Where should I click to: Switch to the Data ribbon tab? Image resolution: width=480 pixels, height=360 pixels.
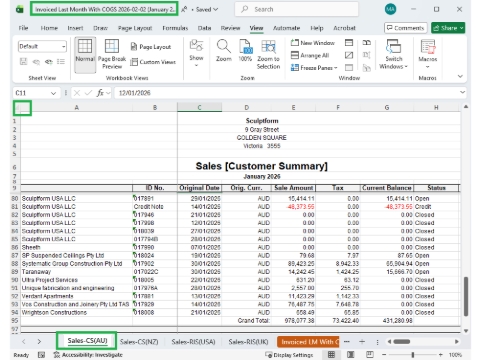pyautogui.click(x=204, y=28)
